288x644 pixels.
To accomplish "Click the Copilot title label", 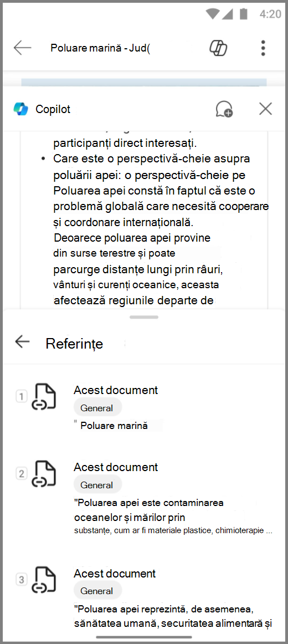I will [x=53, y=109].
